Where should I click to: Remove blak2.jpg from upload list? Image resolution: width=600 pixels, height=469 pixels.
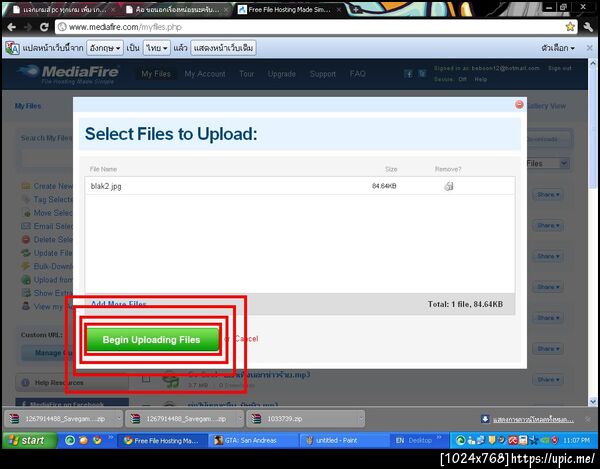click(x=448, y=186)
